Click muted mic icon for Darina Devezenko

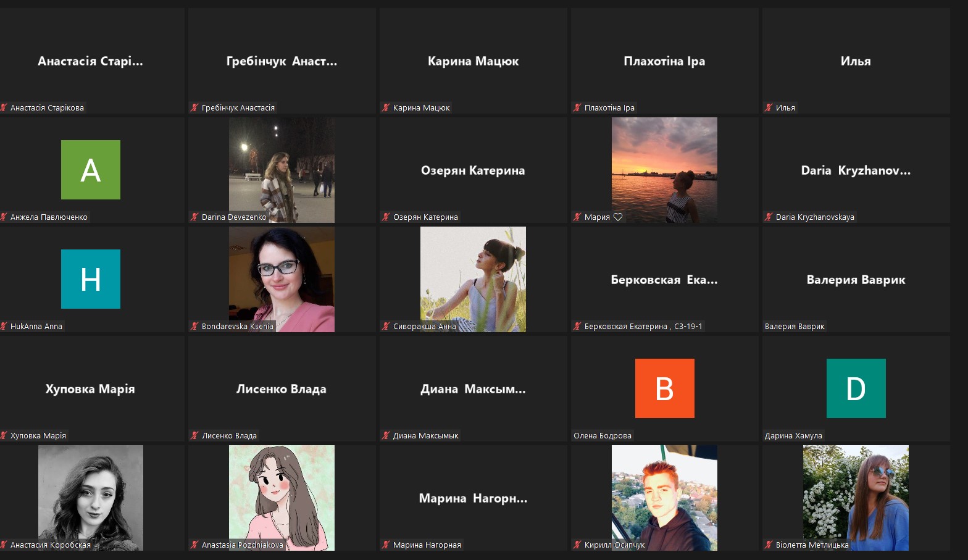tap(194, 217)
